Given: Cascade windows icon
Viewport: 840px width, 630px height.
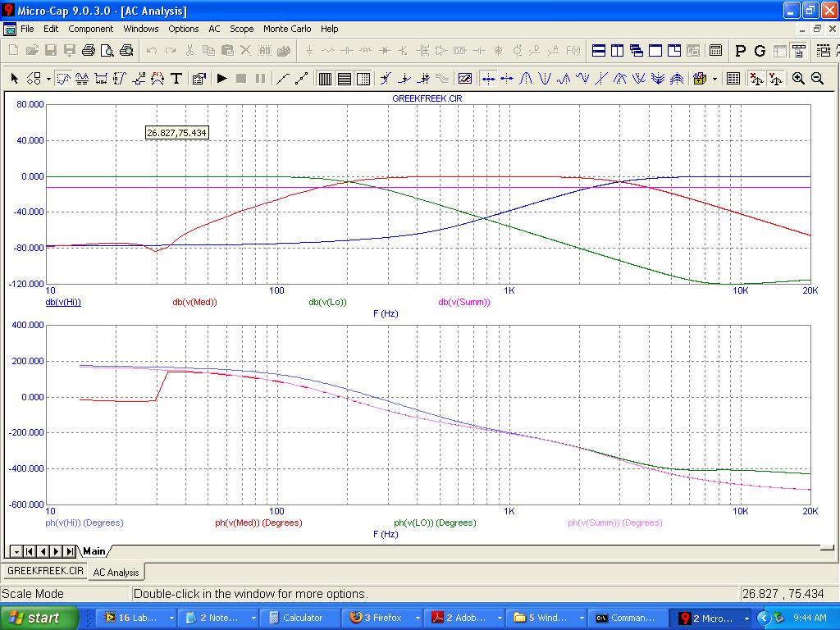Looking at the screenshot, I should 637,51.
